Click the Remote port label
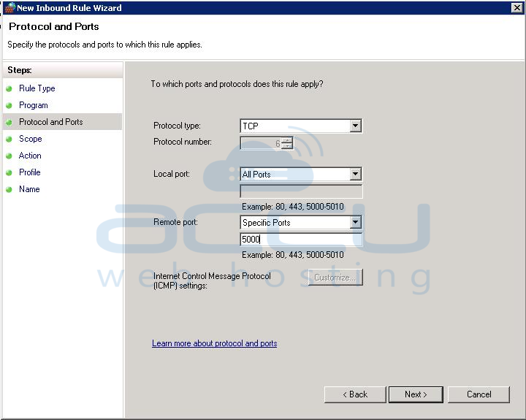The width and height of the screenshot is (526, 420). [x=175, y=222]
